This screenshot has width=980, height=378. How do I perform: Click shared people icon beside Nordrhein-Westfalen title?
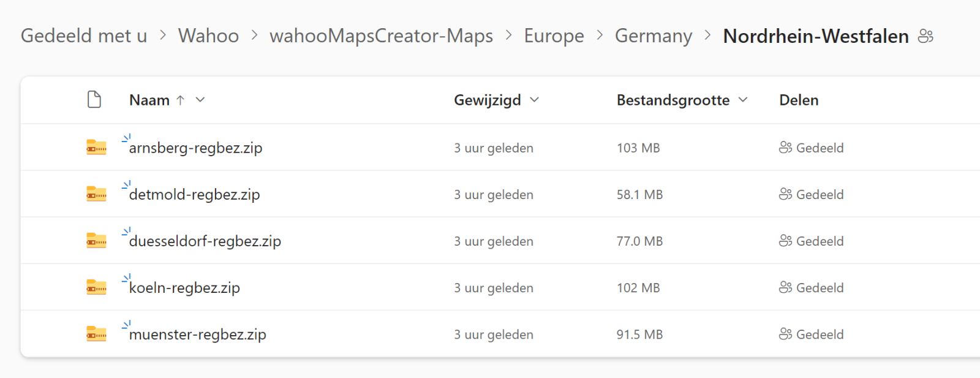pos(925,36)
